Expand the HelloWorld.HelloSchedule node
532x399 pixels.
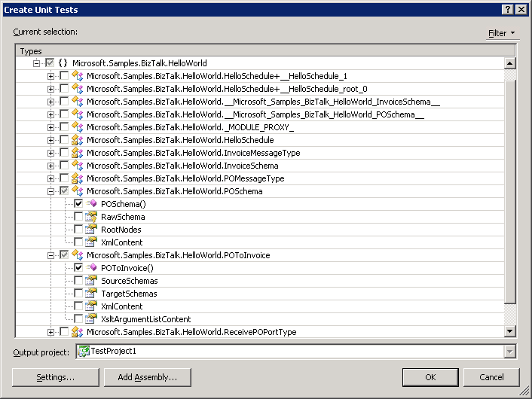pos(50,140)
